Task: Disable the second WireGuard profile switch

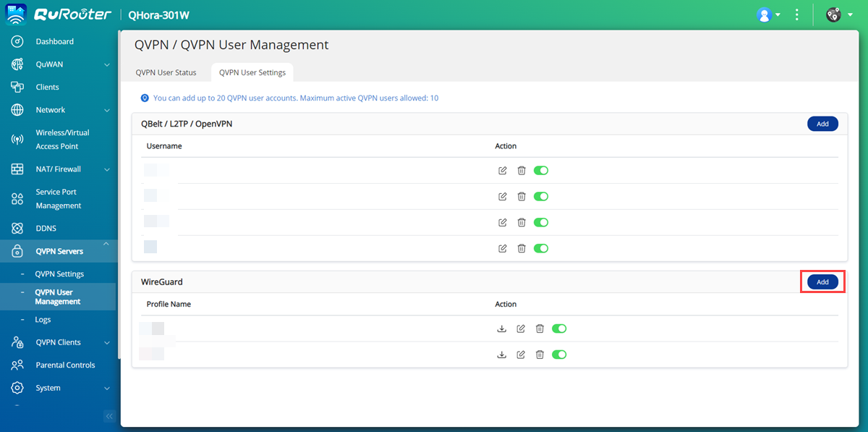Action: pyautogui.click(x=559, y=355)
